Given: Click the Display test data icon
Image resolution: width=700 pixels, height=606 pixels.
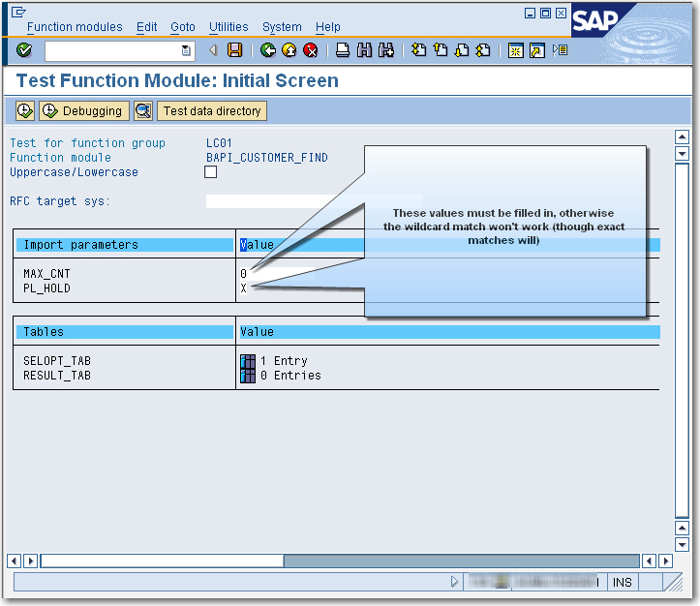Looking at the screenshot, I should pos(143,110).
